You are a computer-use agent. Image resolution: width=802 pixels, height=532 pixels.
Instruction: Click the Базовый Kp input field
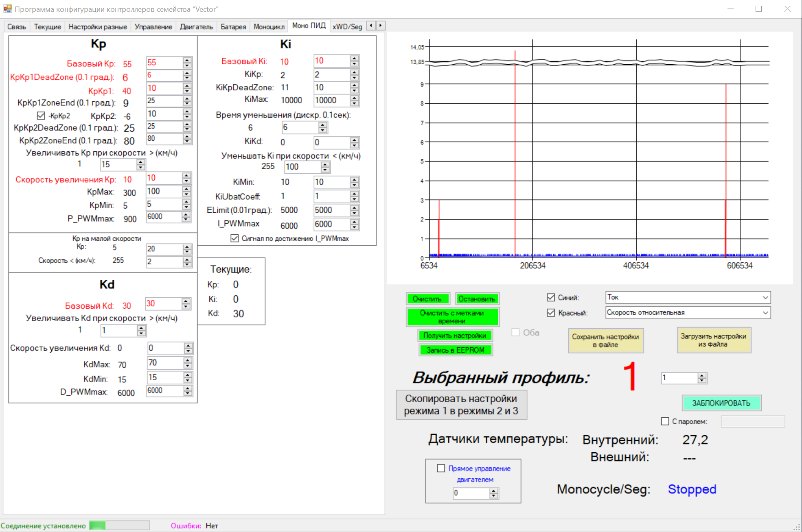(x=164, y=63)
